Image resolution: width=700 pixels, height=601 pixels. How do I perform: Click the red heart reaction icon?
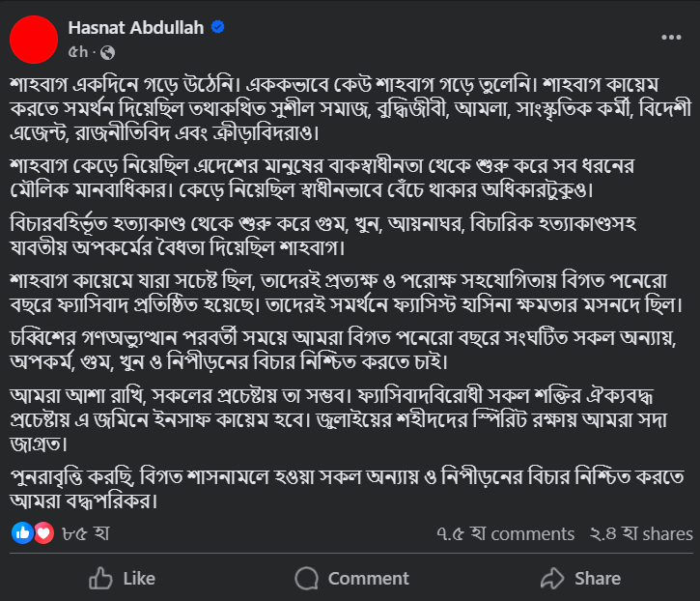pos(43,533)
